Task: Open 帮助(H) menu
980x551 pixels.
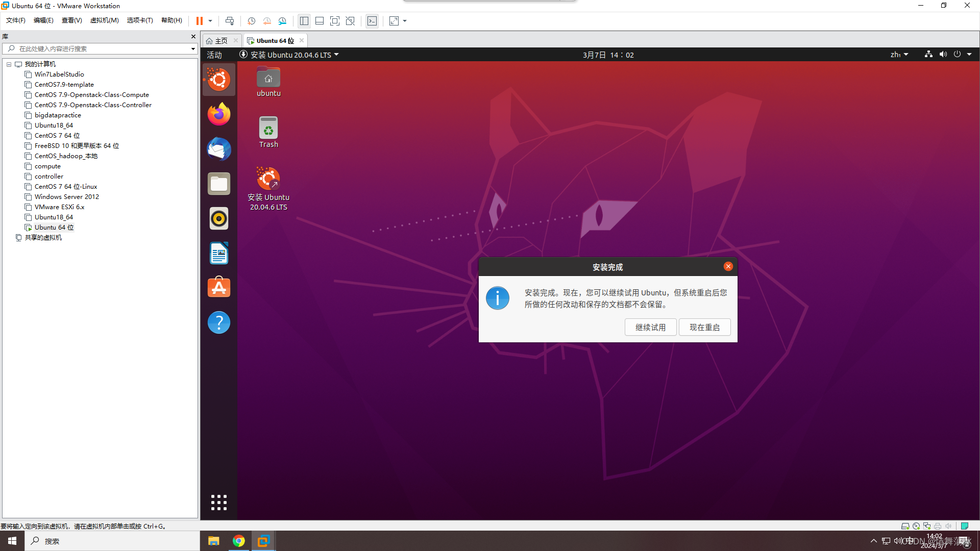Action: pyautogui.click(x=171, y=20)
